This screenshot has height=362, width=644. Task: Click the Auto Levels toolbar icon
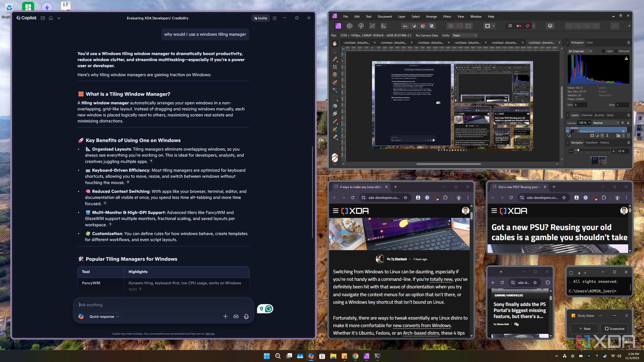click(405, 26)
